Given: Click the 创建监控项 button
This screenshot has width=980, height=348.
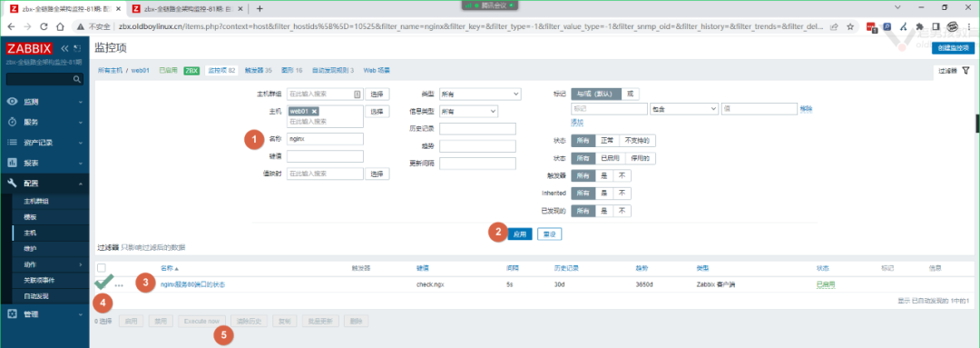Looking at the screenshot, I should coord(953,48).
